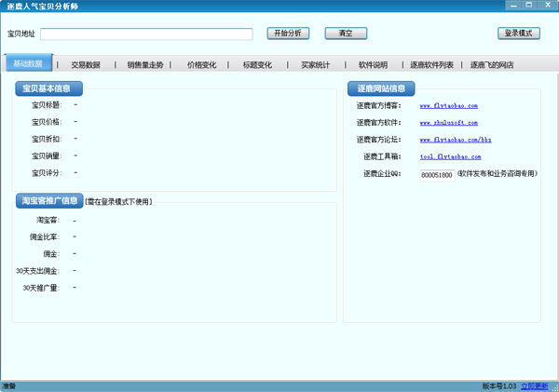This screenshot has height=392, width=559.
Task: Open the 软件说明 tab
Action: [x=373, y=65]
